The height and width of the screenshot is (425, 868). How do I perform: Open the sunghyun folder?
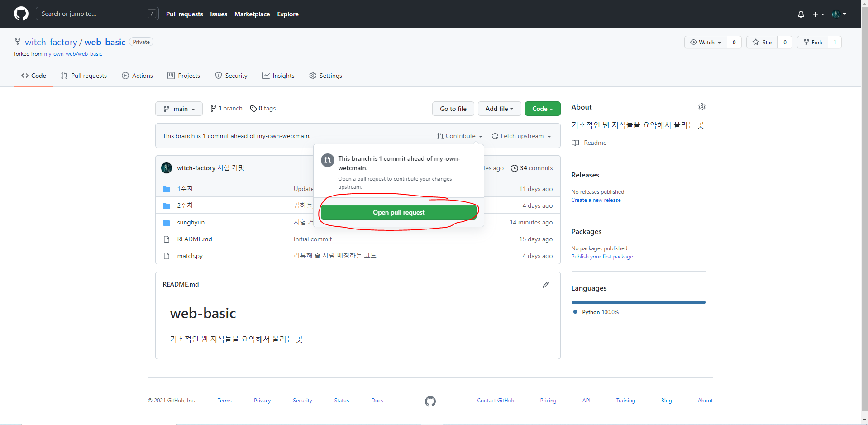[x=191, y=222]
